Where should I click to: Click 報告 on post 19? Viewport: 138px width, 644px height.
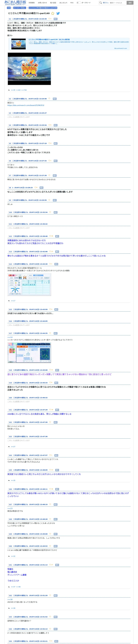tap(56, 383)
